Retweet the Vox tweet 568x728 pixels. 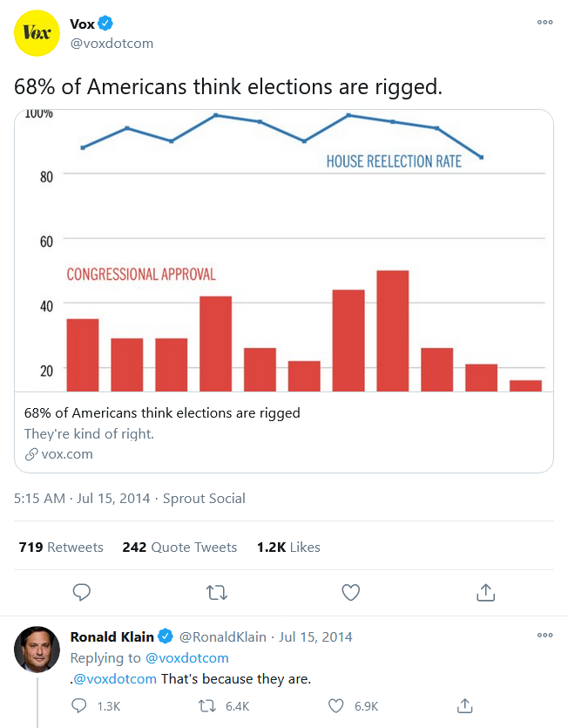pyautogui.click(x=216, y=593)
